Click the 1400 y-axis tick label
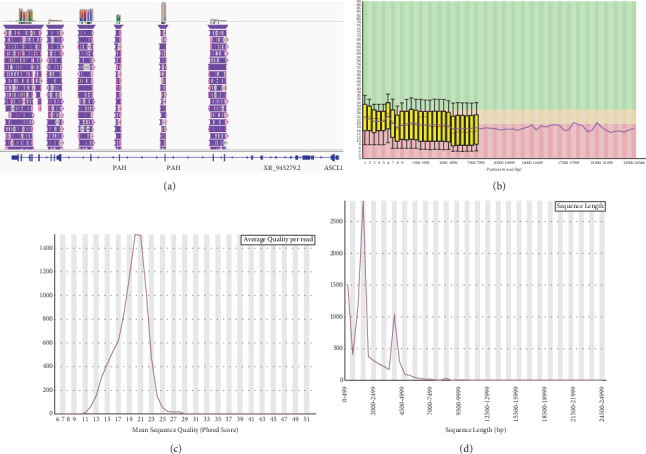The width and height of the screenshot is (646, 454). [46, 248]
